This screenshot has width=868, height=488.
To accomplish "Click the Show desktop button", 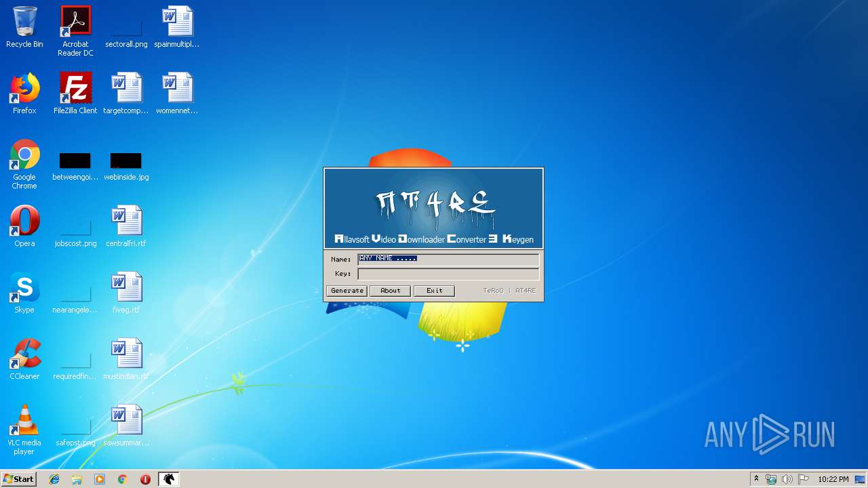I will coord(861,479).
